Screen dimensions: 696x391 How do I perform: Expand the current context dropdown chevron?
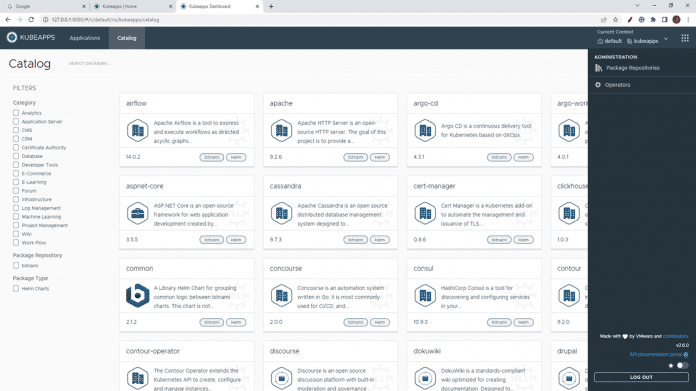pos(666,39)
